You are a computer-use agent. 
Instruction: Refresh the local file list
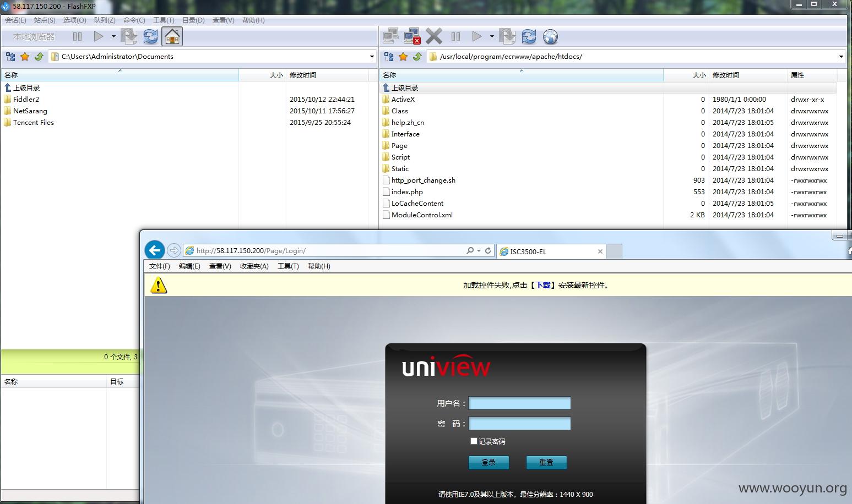pyautogui.click(x=150, y=36)
